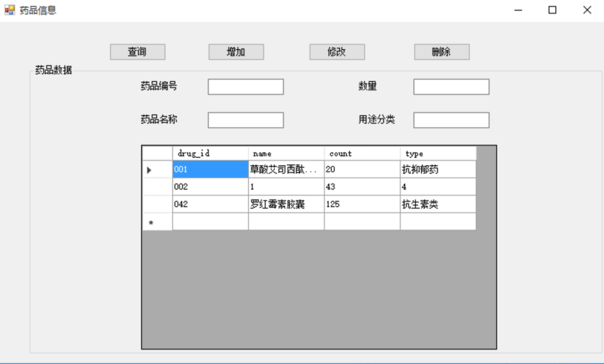Select the 药品名称 input field
This screenshot has width=604, height=364.
coord(246,120)
